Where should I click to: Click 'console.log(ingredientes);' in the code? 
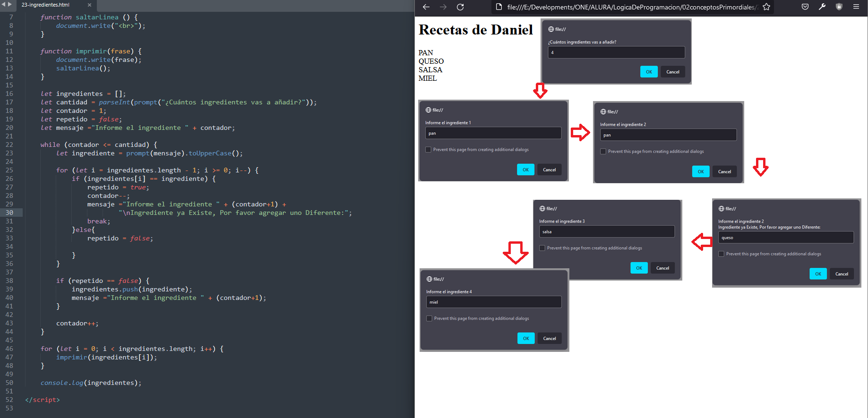coord(91,383)
